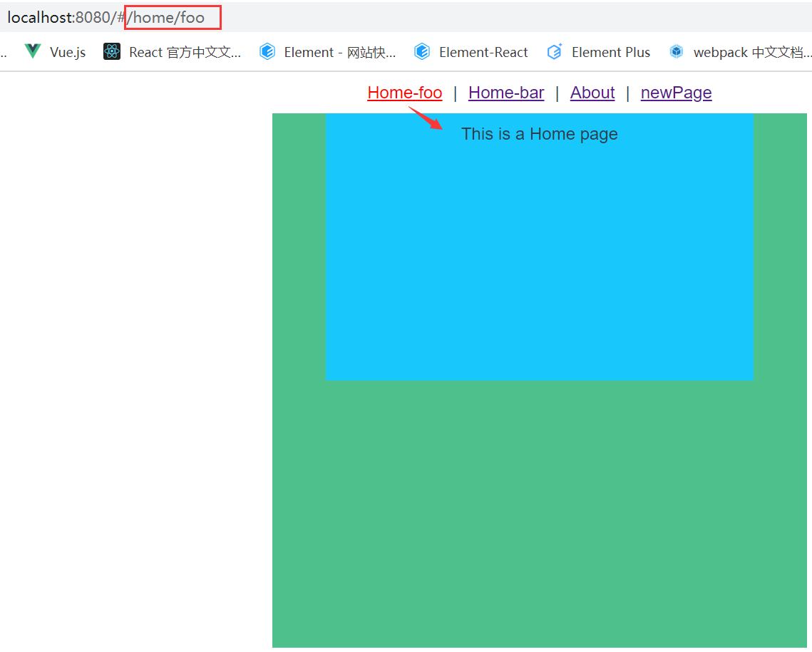Open the Element Plus bookmark

(x=598, y=52)
